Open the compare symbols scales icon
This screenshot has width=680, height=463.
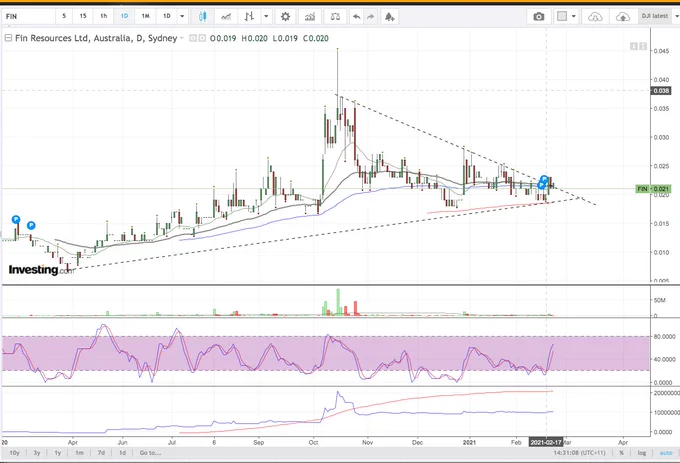point(335,16)
